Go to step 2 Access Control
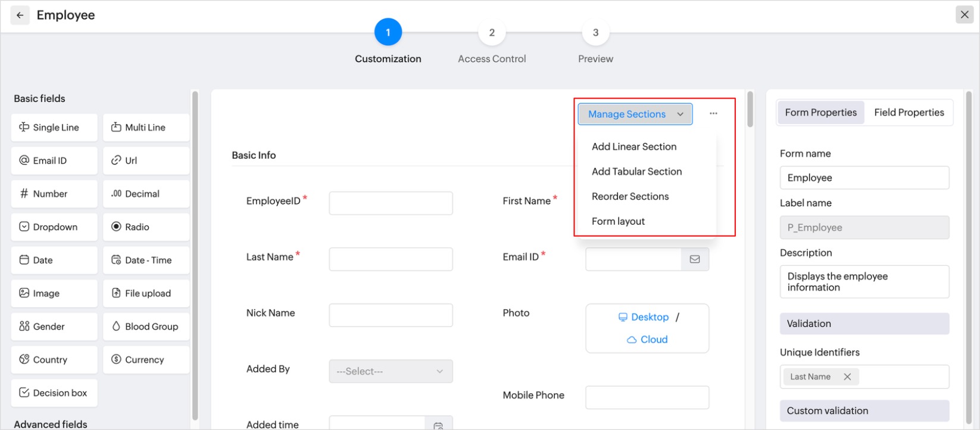 492,33
